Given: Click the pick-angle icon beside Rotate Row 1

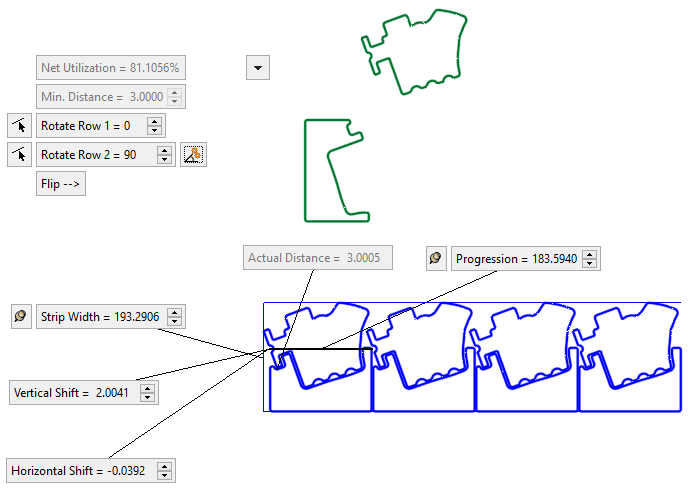Looking at the screenshot, I should click(x=19, y=126).
